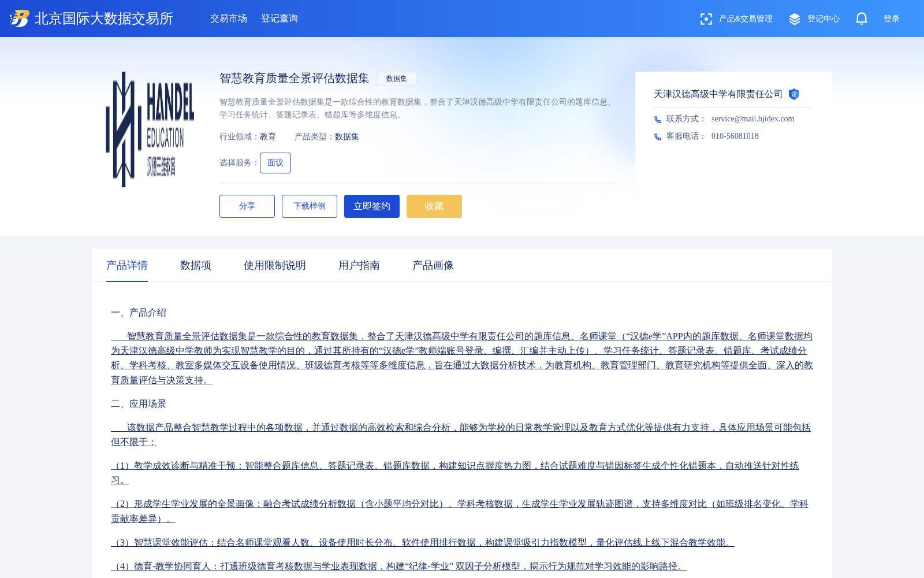Click the 产品类型：数据集 label
Screen dimensions: 924x578
pos(327,137)
